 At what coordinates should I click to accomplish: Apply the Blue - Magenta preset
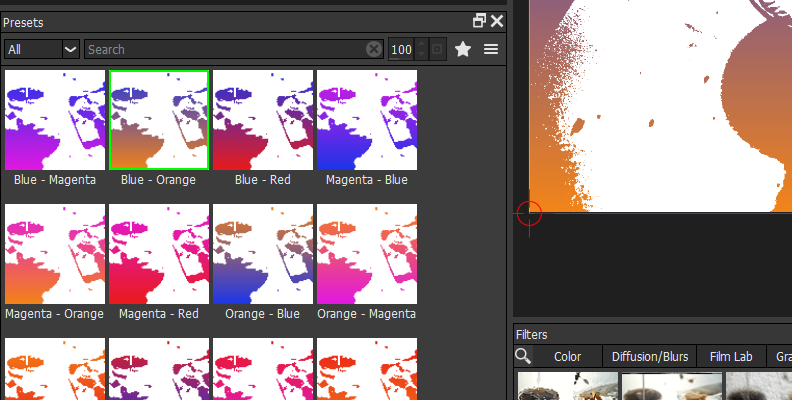(55, 120)
